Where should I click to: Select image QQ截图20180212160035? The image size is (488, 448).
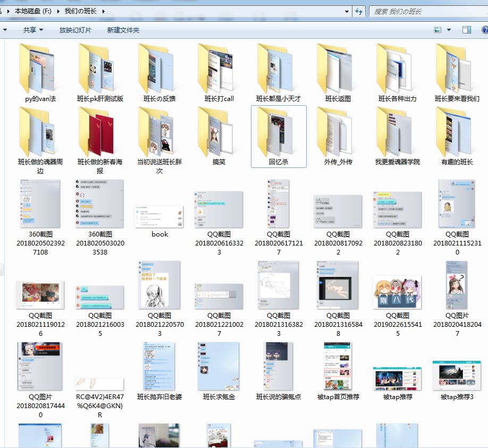[100, 310]
